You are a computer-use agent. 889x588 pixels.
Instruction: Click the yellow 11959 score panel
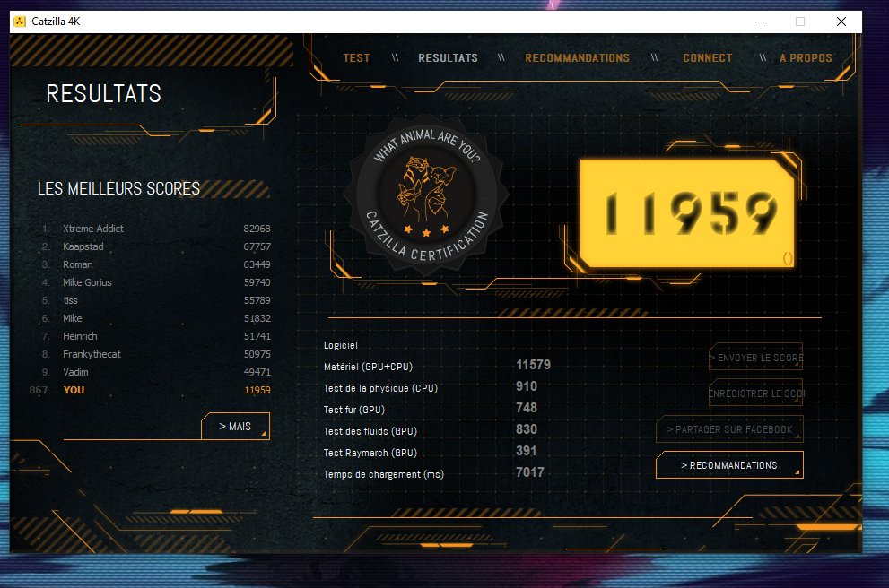pyautogui.click(x=686, y=213)
